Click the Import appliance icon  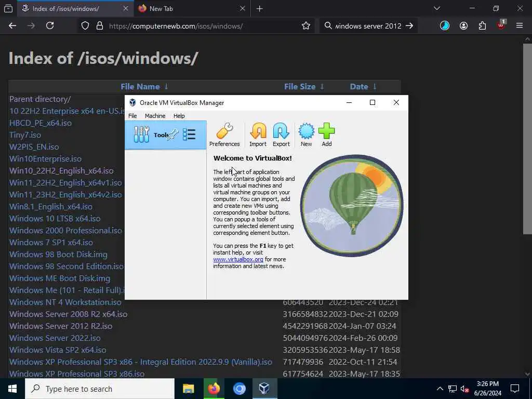click(x=258, y=135)
